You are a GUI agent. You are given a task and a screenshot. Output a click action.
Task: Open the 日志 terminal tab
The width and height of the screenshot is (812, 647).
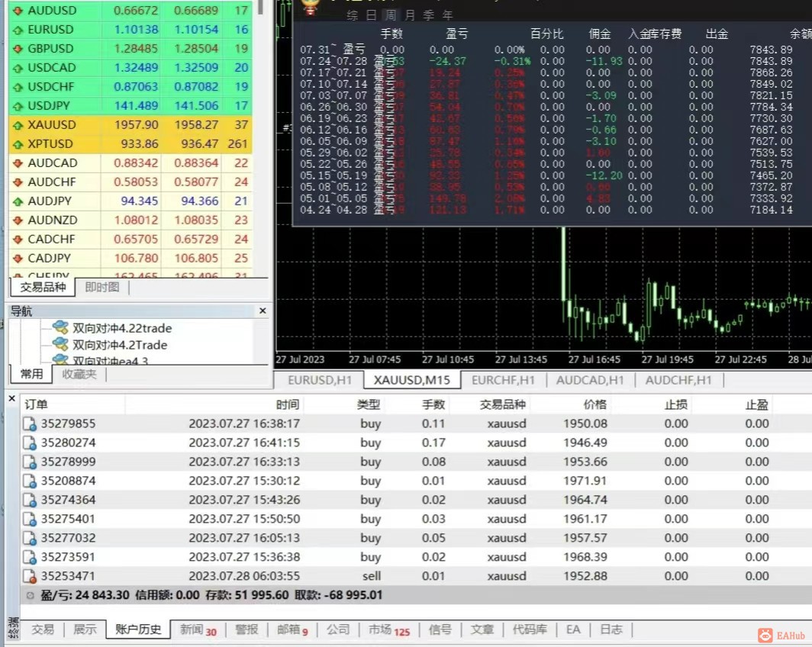click(611, 629)
